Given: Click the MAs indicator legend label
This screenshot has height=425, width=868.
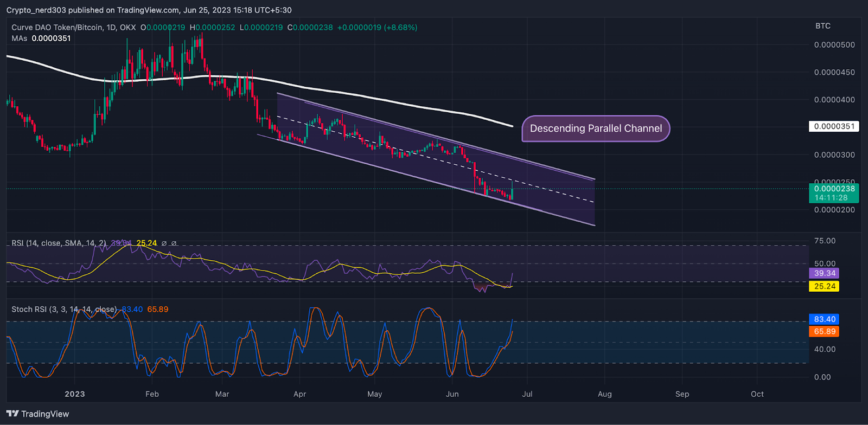Looking at the screenshot, I should click(20, 38).
